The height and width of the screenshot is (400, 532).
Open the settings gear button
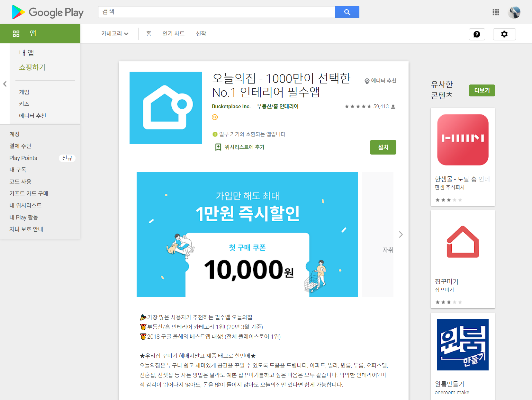coord(504,34)
